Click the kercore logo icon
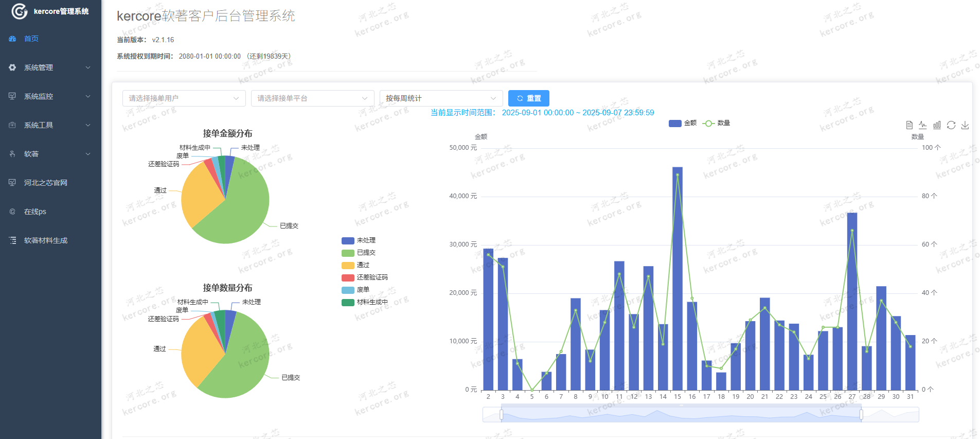 coord(20,11)
